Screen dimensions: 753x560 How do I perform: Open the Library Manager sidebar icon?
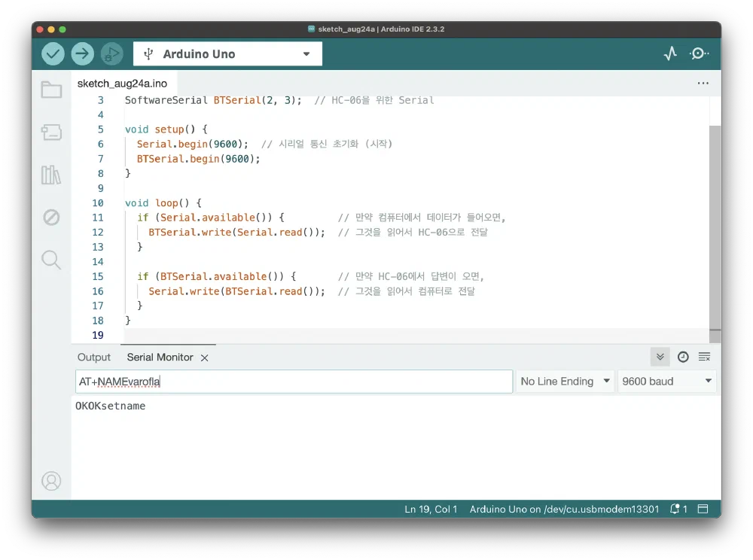click(51, 175)
